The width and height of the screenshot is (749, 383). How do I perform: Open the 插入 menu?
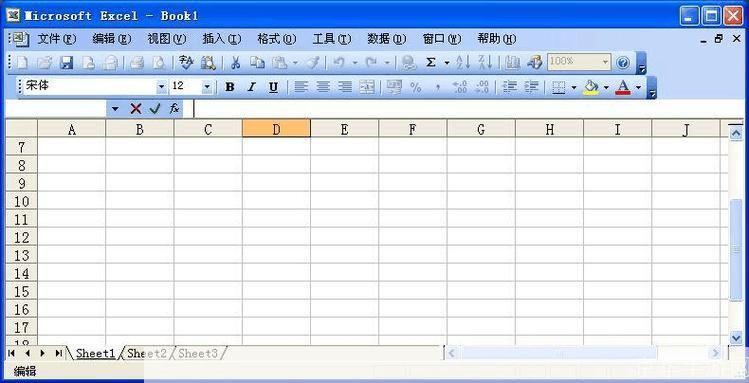[222, 39]
